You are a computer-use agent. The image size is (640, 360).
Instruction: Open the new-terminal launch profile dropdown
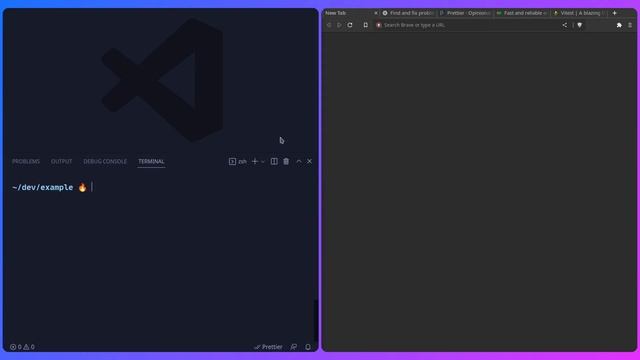click(262, 162)
